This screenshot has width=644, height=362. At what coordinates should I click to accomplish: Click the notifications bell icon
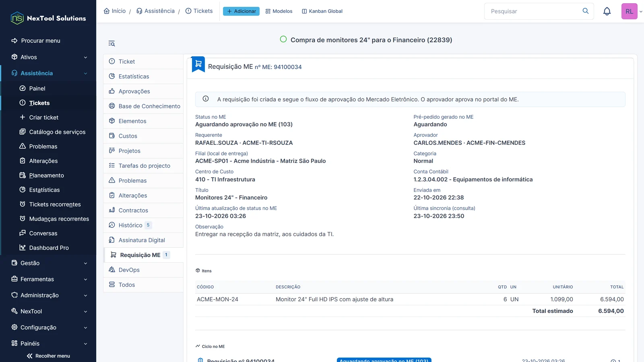pos(607,11)
